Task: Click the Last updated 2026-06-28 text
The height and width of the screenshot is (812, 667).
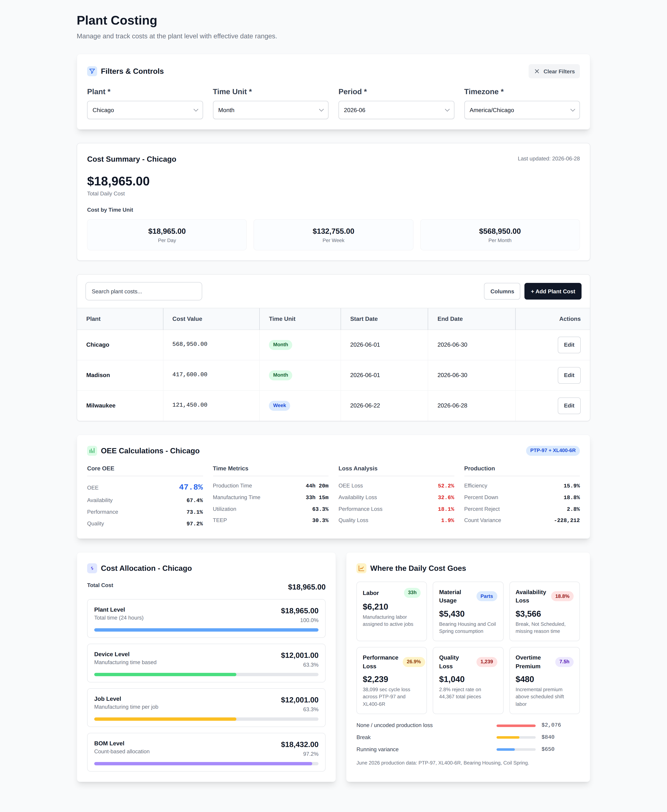Action: coord(548,159)
